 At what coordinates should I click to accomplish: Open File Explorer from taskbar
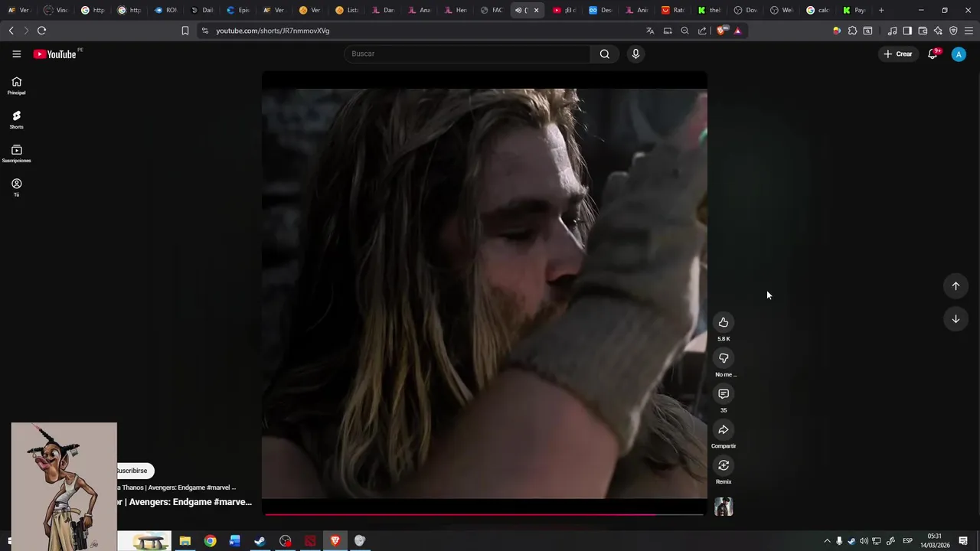click(185, 541)
